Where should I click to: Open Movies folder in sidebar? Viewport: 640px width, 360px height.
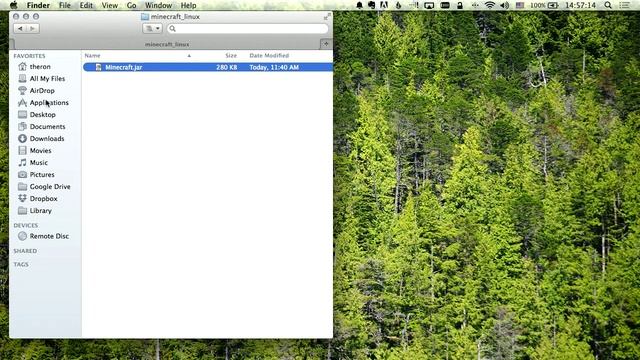[x=40, y=151]
